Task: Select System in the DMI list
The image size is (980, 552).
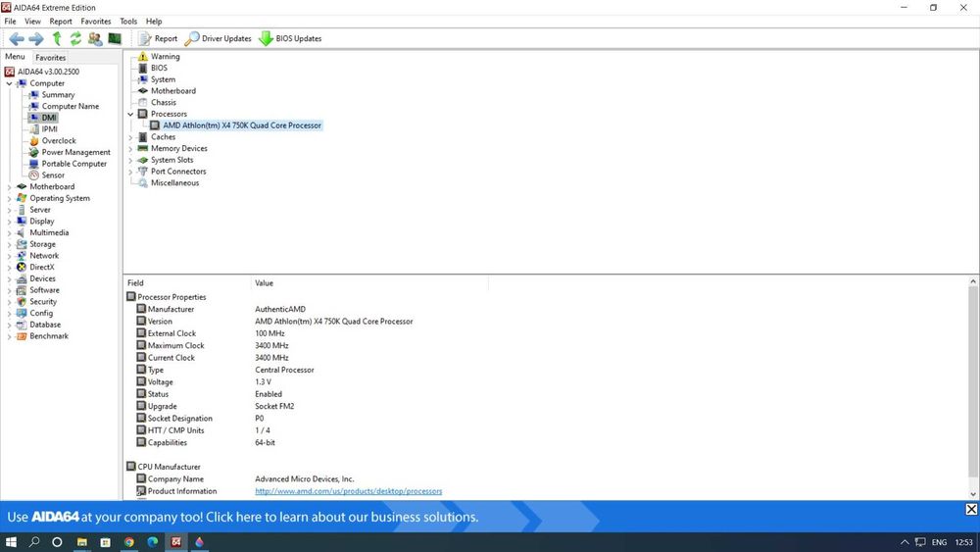Action: (x=163, y=79)
